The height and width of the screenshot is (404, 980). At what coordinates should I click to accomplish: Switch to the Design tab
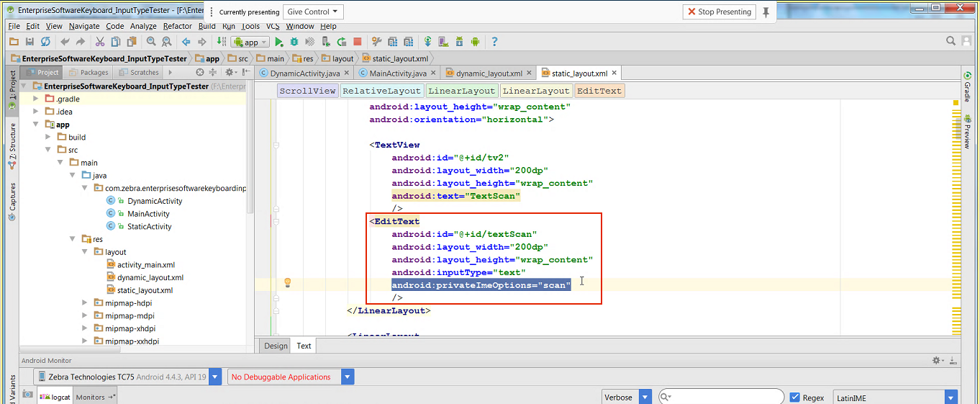(276, 346)
